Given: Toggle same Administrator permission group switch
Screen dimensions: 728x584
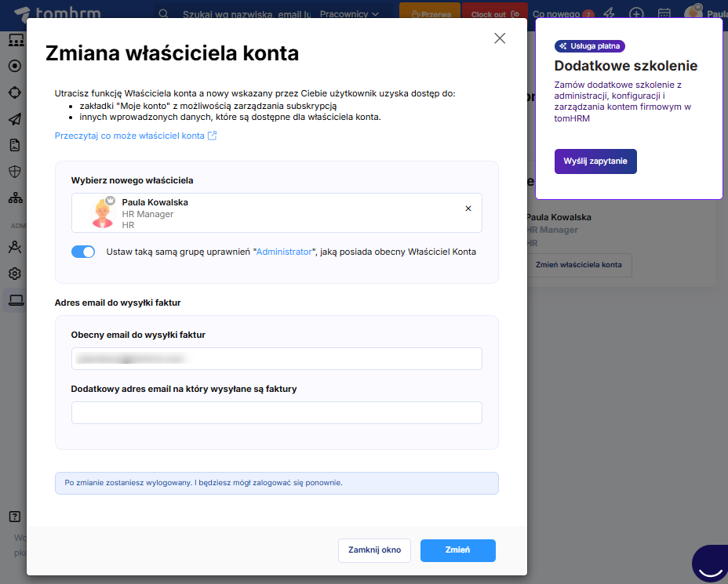Looking at the screenshot, I should 83,252.
